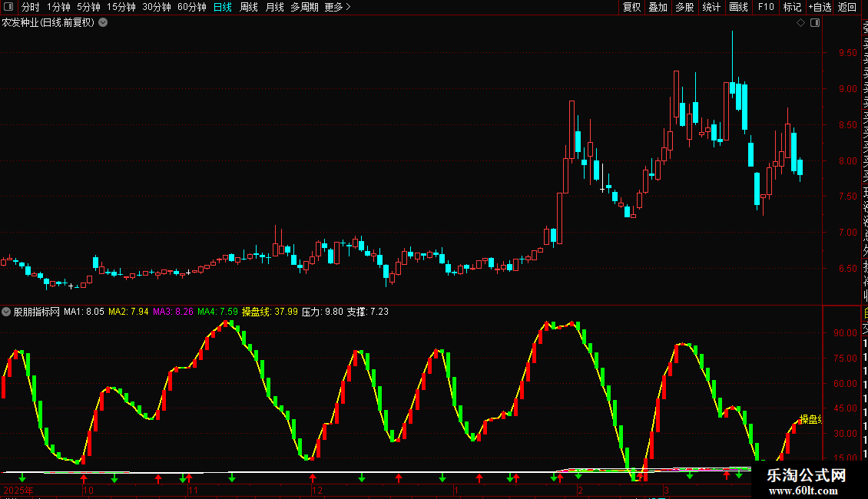The width and height of the screenshot is (868, 499).
Task: Open F10 company info
Action: click(766, 7)
